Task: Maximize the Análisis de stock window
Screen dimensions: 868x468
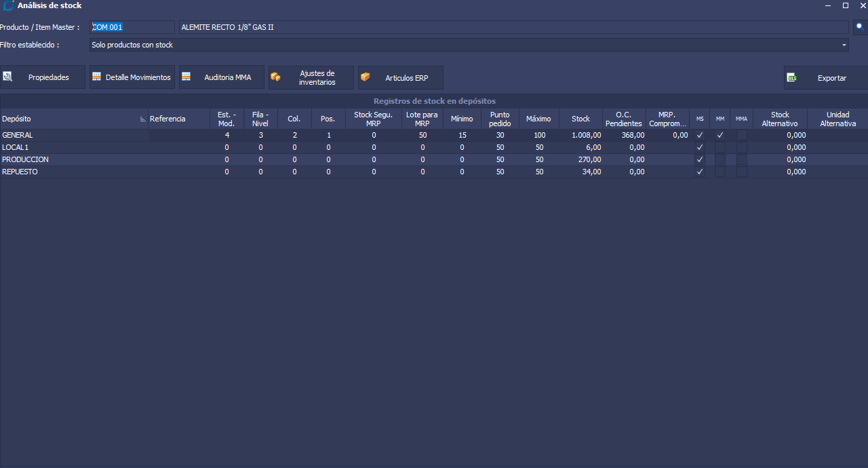Action: (x=846, y=5)
